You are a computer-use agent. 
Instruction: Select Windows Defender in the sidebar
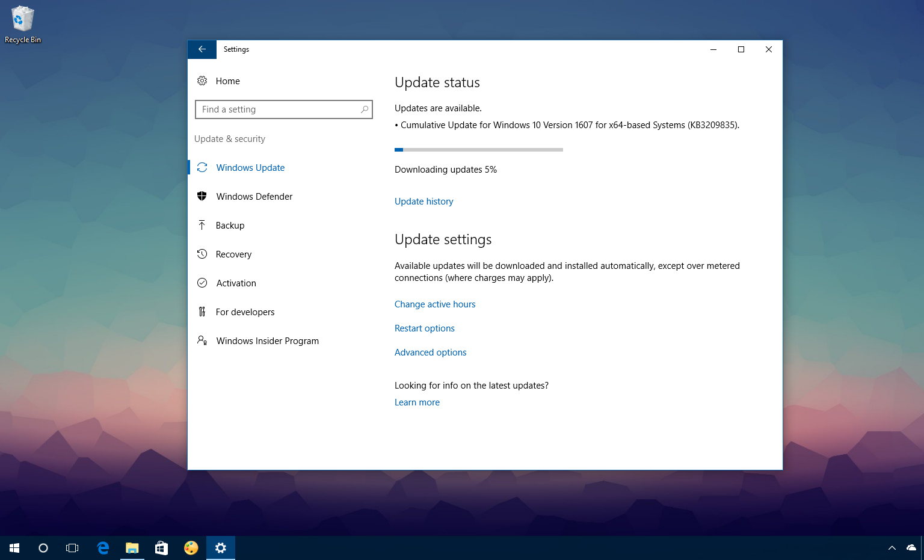pyautogui.click(x=254, y=196)
